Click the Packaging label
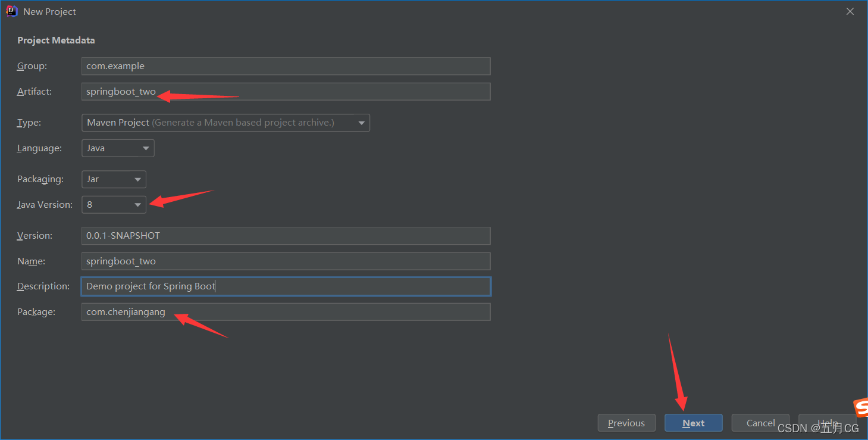 [x=40, y=179]
